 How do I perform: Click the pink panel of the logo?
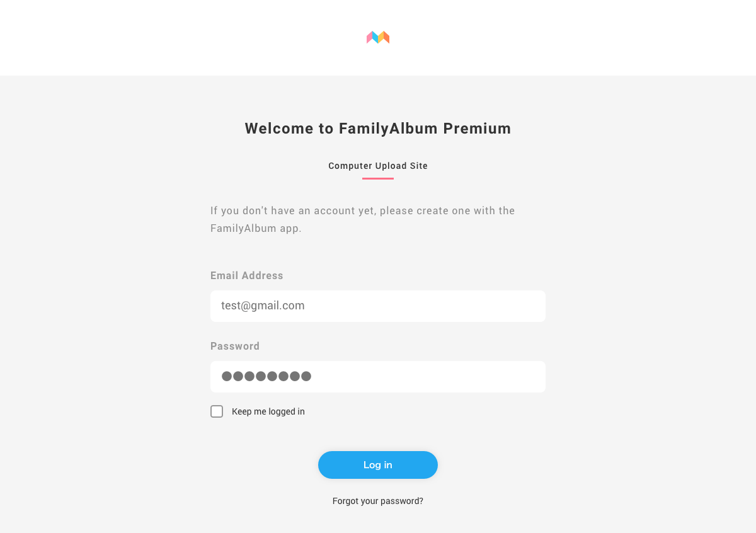[370, 38]
